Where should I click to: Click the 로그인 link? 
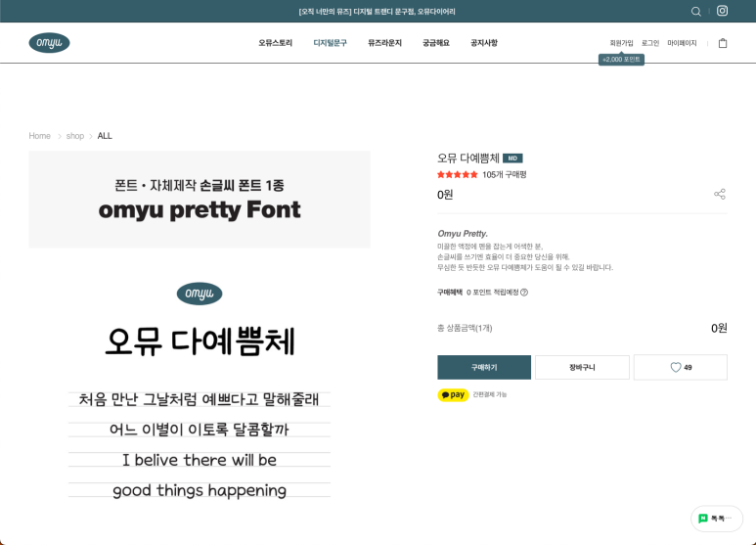click(x=650, y=43)
